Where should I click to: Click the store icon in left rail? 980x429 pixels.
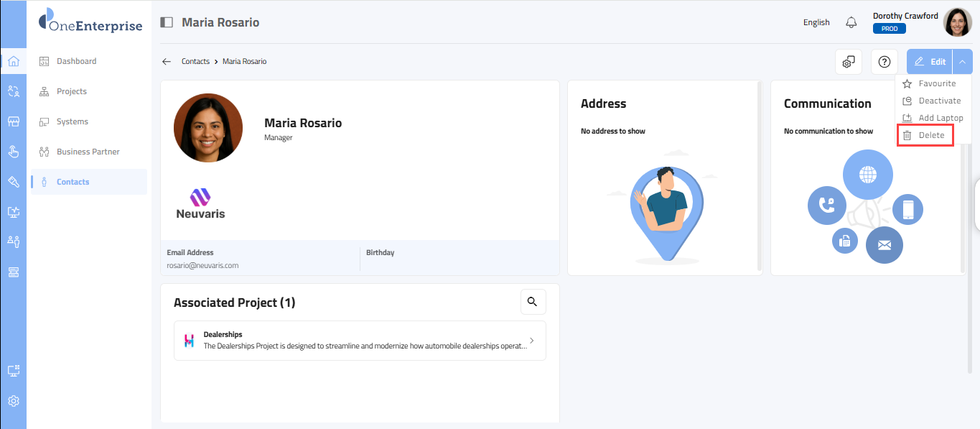click(x=13, y=121)
